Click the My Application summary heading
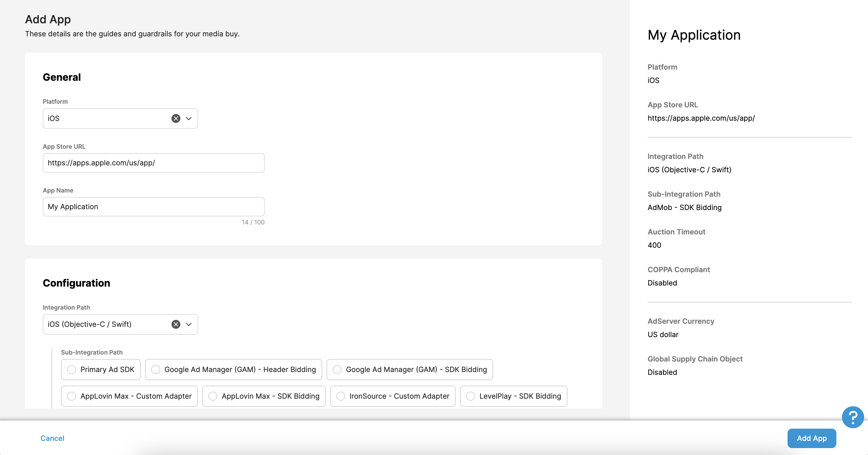Viewport: 868px width, 455px height. pyautogui.click(x=694, y=35)
